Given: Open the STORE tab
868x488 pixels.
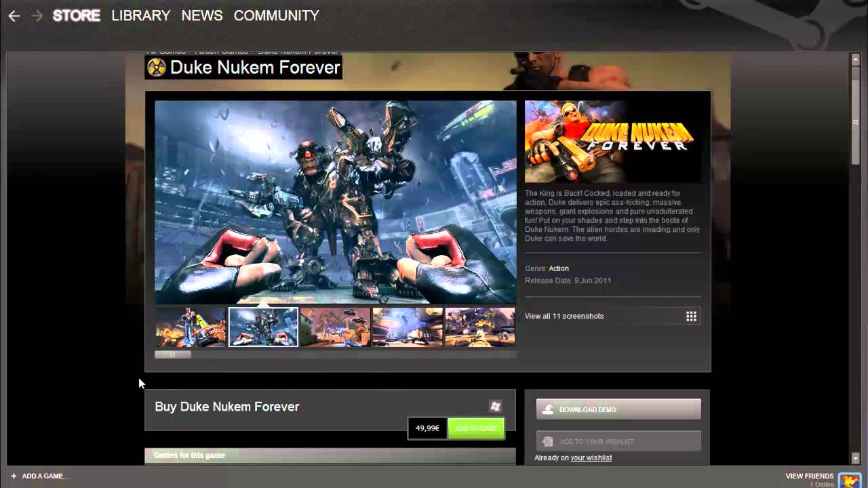Looking at the screenshot, I should tap(77, 15).
